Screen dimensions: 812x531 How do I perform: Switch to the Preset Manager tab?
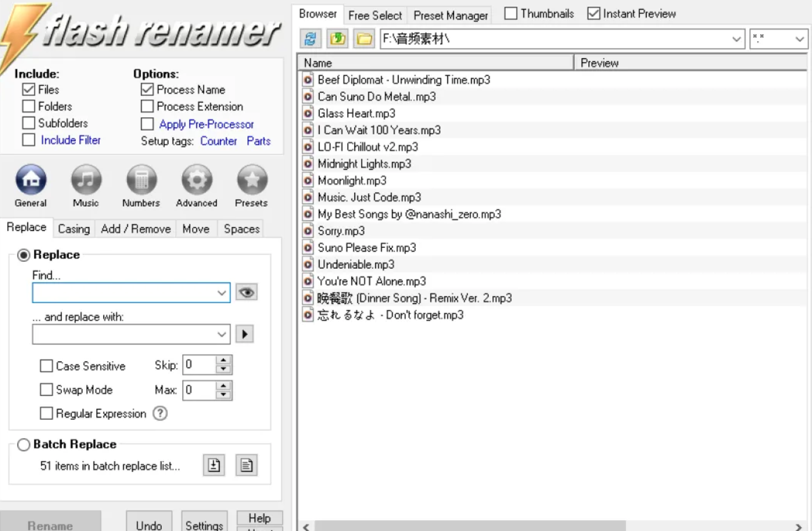click(x=451, y=15)
